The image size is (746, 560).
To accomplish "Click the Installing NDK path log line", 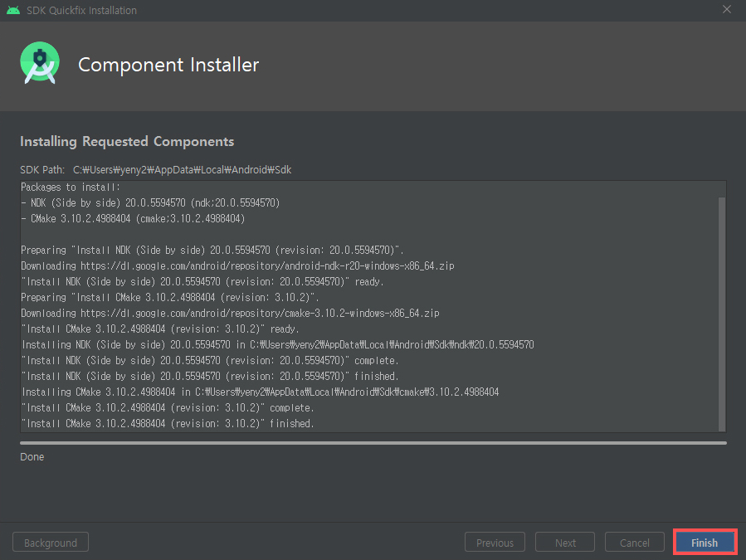I will click(278, 344).
